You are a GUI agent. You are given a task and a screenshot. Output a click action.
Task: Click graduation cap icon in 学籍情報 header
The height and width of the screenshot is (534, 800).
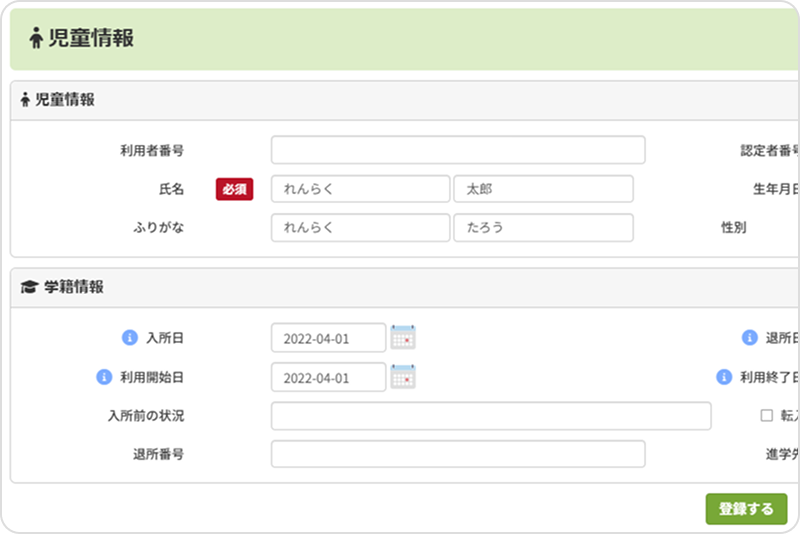click(29, 288)
